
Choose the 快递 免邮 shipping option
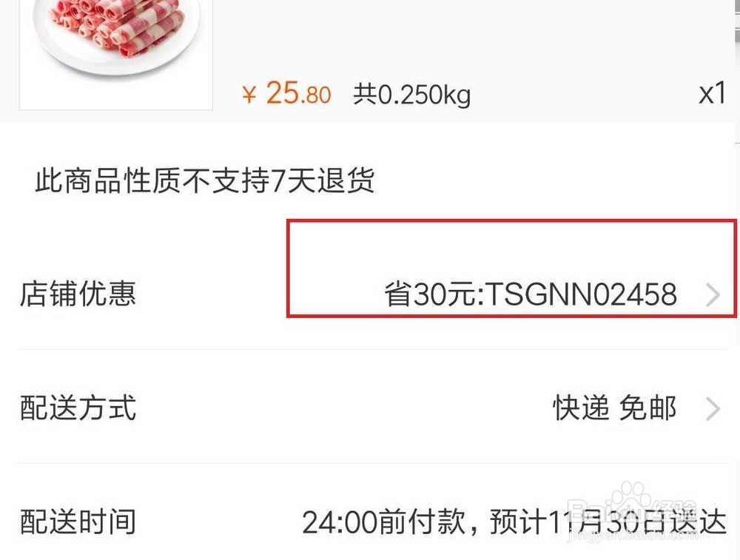tap(614, 408)
